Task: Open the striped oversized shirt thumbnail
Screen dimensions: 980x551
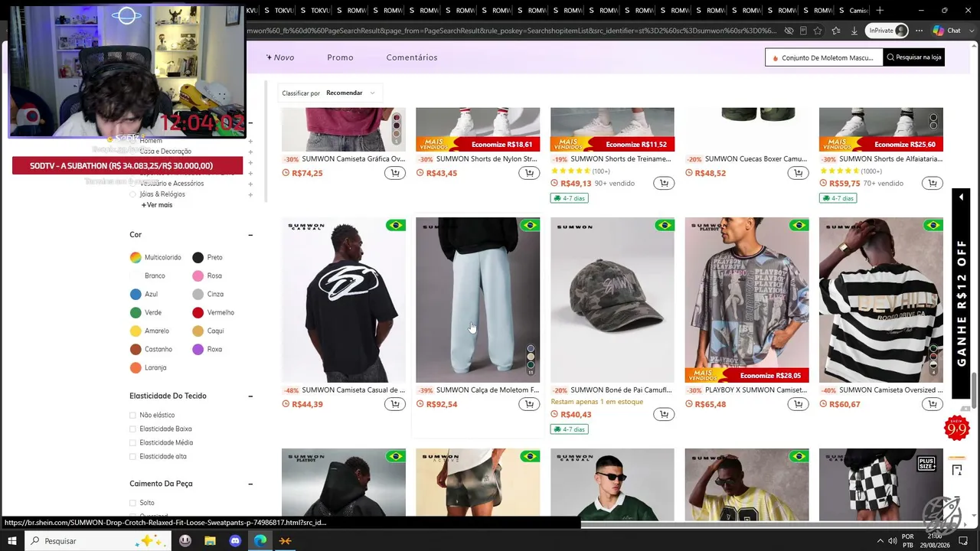Action: coord(881,300)
